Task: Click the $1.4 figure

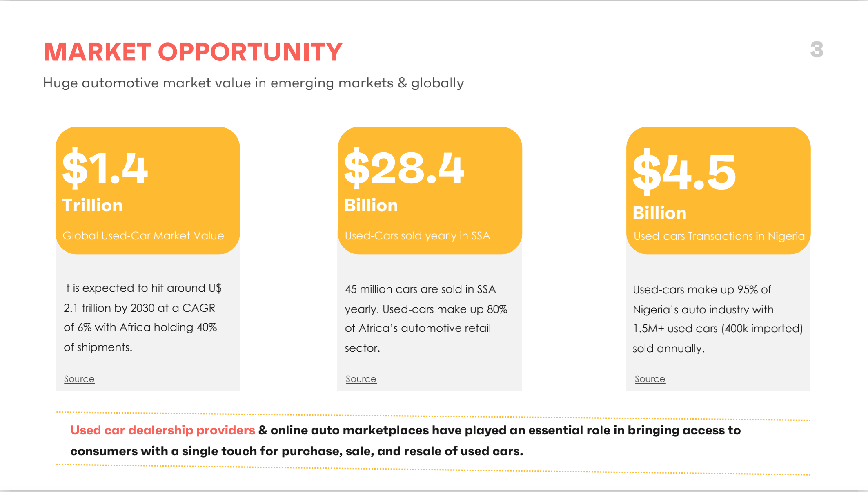Action: click(x=105, y=168)
